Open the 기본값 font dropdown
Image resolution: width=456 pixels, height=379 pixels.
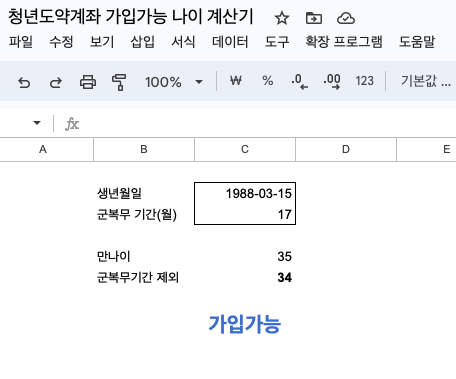coord(426,81)
